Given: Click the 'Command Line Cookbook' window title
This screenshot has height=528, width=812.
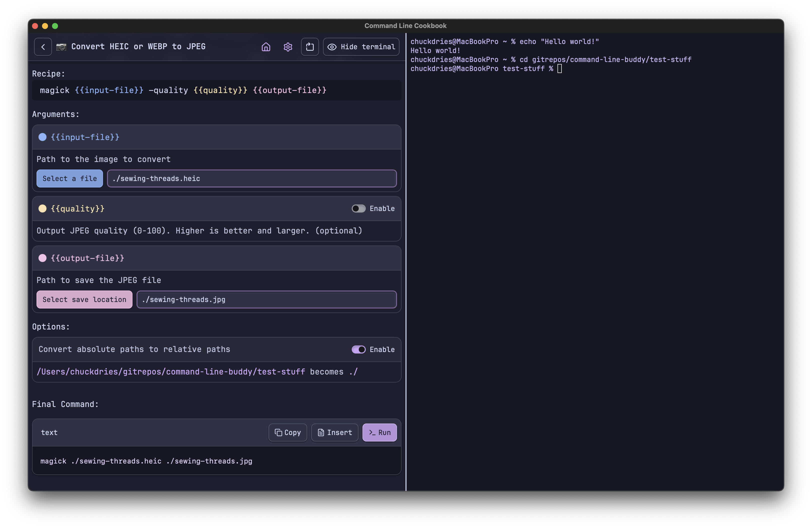Looking at the screenshot, I should (405, 25).
